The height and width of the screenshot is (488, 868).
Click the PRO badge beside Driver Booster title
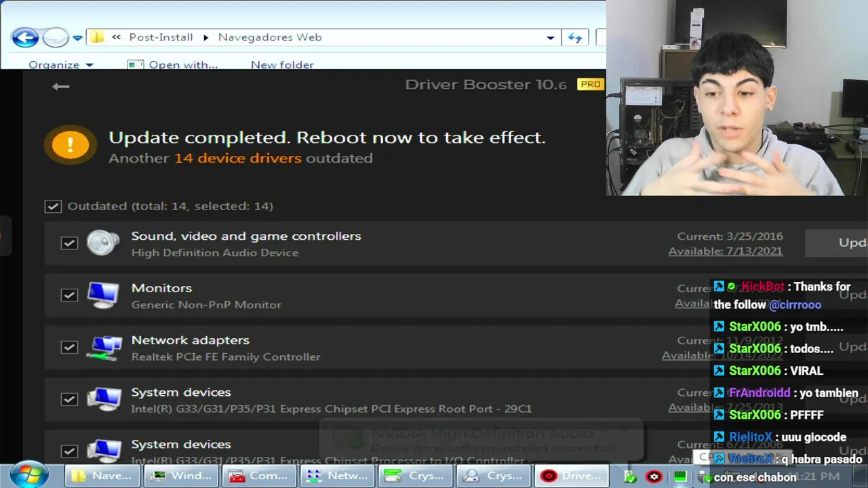[x=590, y=84]
